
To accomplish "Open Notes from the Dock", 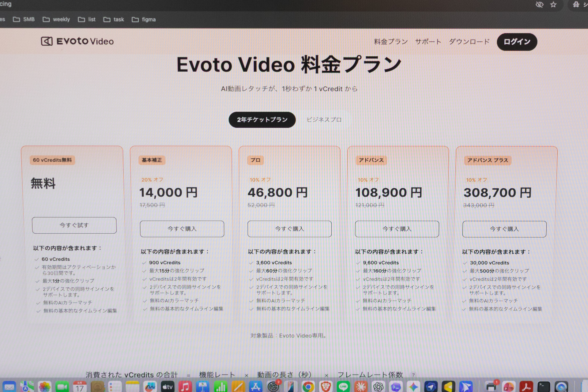I will (133, 387).
